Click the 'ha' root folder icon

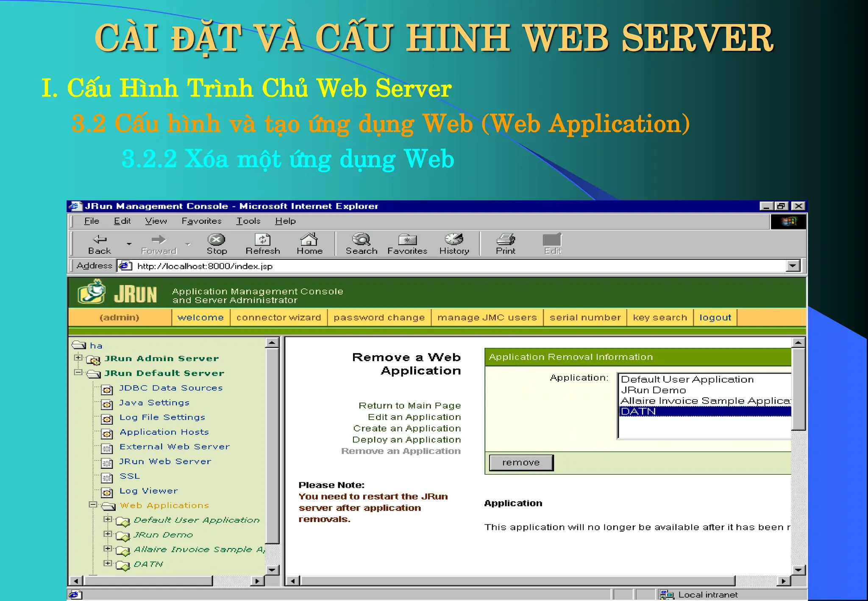pos(79,345)
